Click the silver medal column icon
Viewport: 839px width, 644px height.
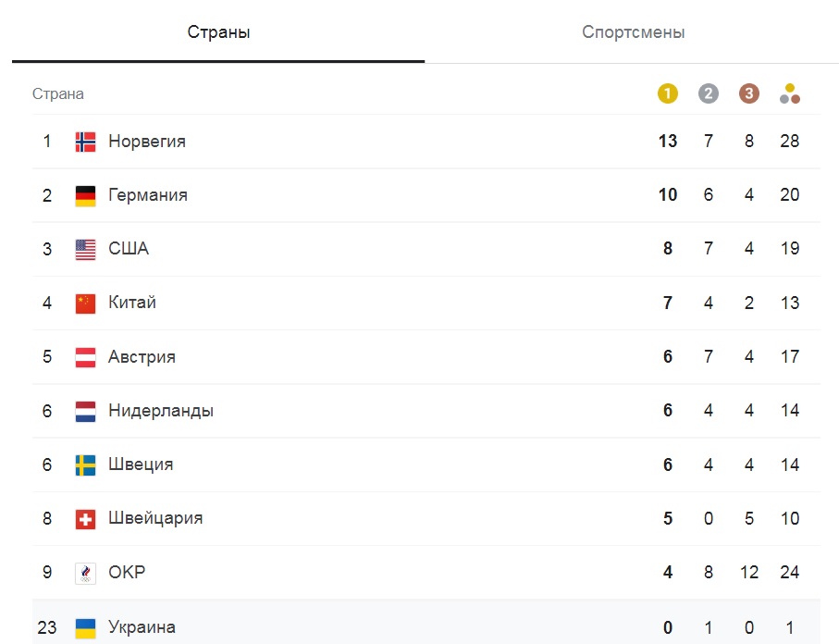(708, 93)
